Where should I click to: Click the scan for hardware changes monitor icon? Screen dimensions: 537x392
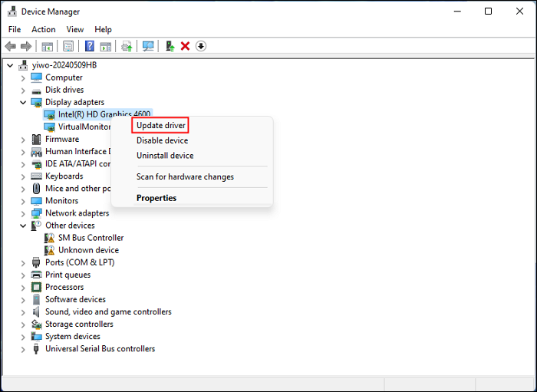148,47
